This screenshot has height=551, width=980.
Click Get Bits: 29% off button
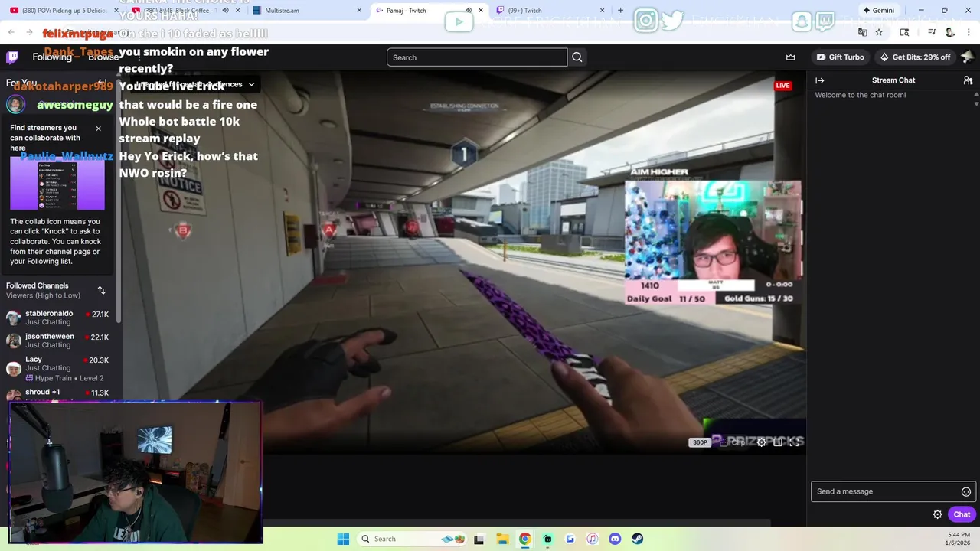[x=915, y=57]
